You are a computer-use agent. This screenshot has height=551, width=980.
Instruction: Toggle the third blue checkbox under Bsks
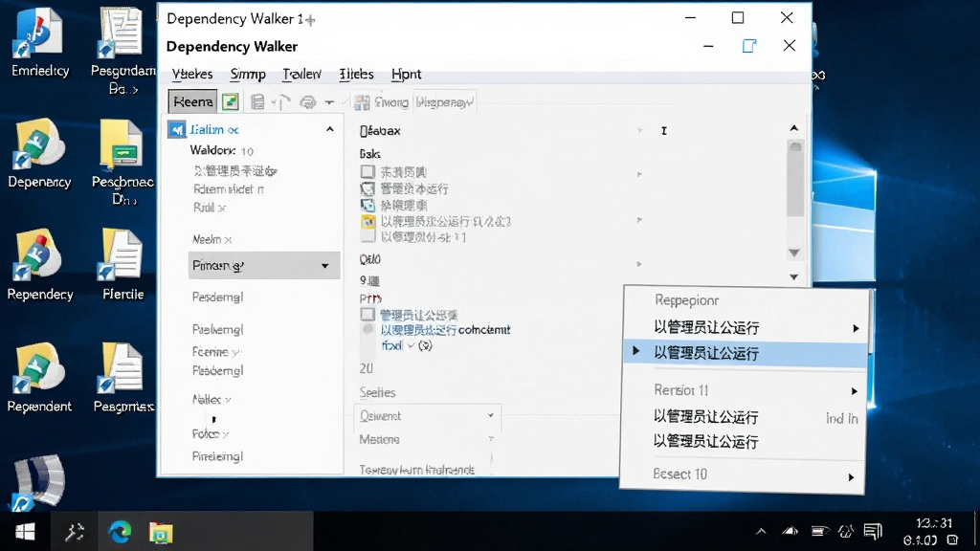(367, 205)
